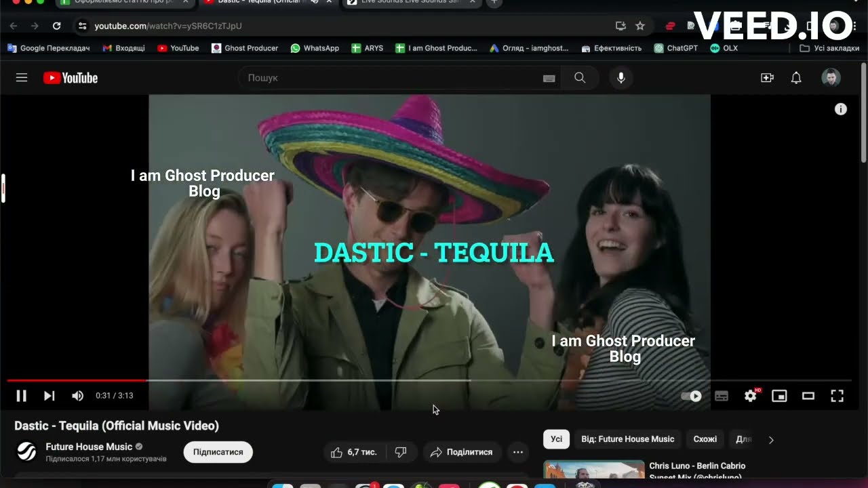Open the Вхідні Gmail bookmark
This screenshot has width=868, height=488.
click(x=123, y=48)
